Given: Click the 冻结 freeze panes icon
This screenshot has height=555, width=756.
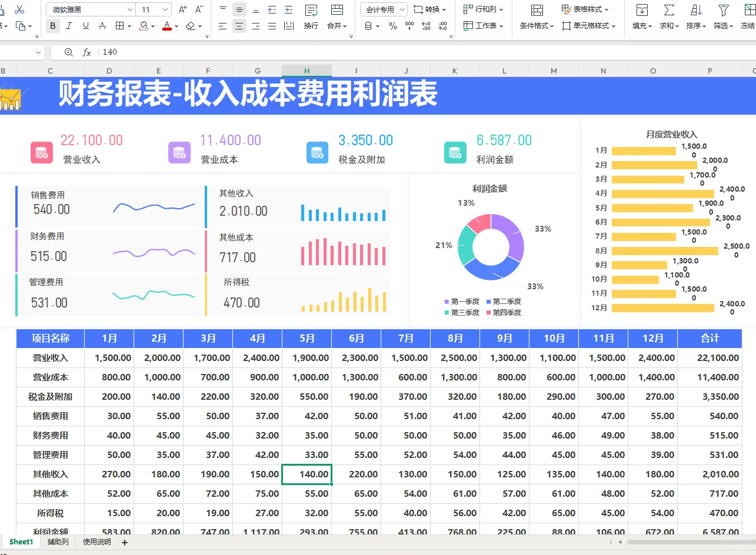Looking at the screenshot, I should tap(749, 10).
